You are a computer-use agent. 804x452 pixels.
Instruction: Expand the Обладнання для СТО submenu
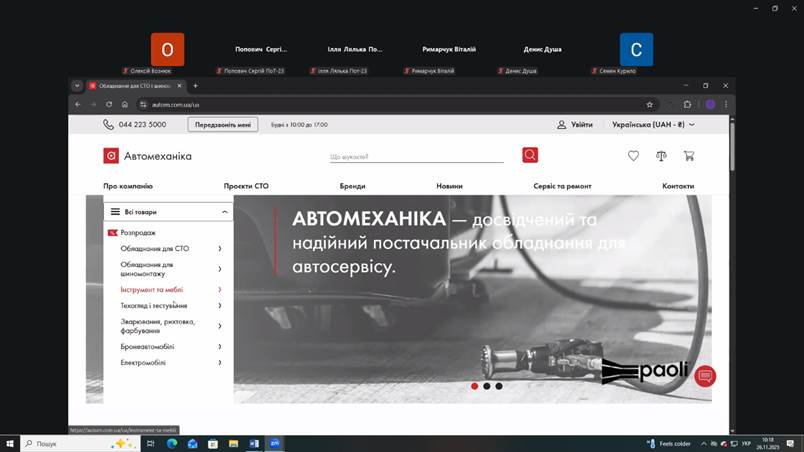[219, 248]
